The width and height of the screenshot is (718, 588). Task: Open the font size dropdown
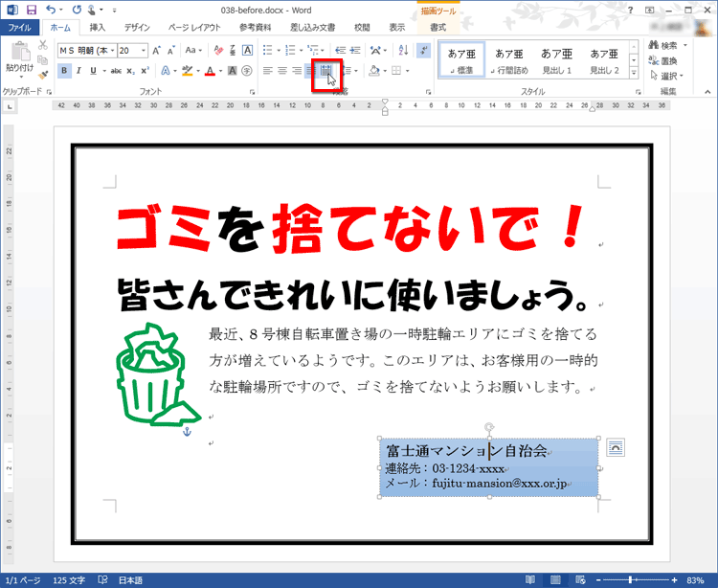[144, 51]
